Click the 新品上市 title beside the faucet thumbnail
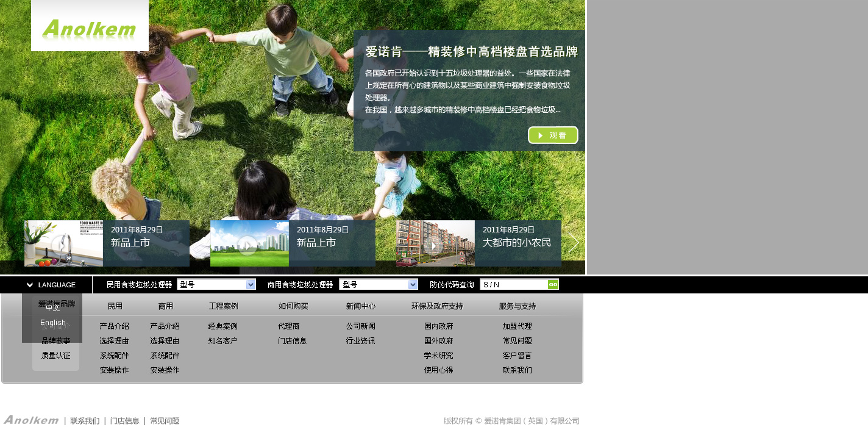868x427 pixels. pos(130,243)
